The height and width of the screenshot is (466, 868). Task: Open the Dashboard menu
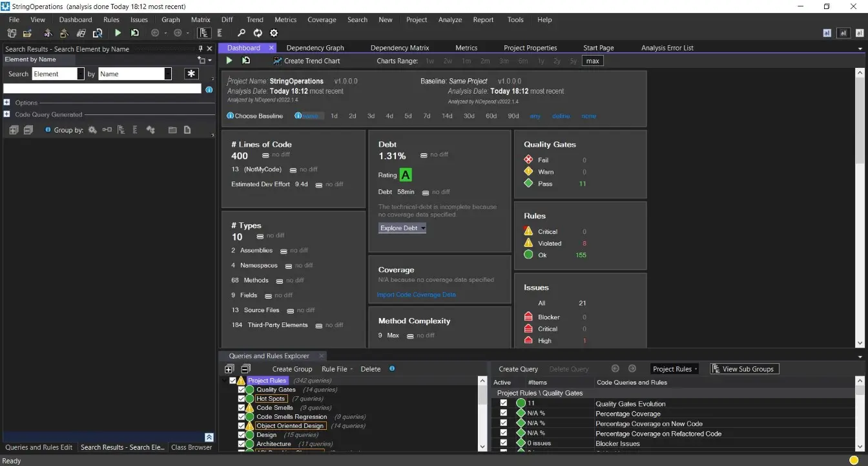76,19
